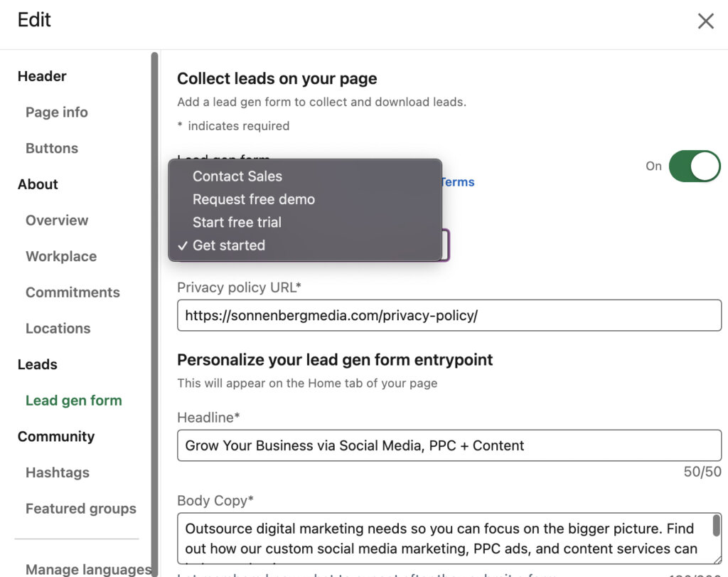Image resolution: width=728 pixels, height=577 pixels.
Task: Open the Locations settings
Action: (x=58, y=328)
